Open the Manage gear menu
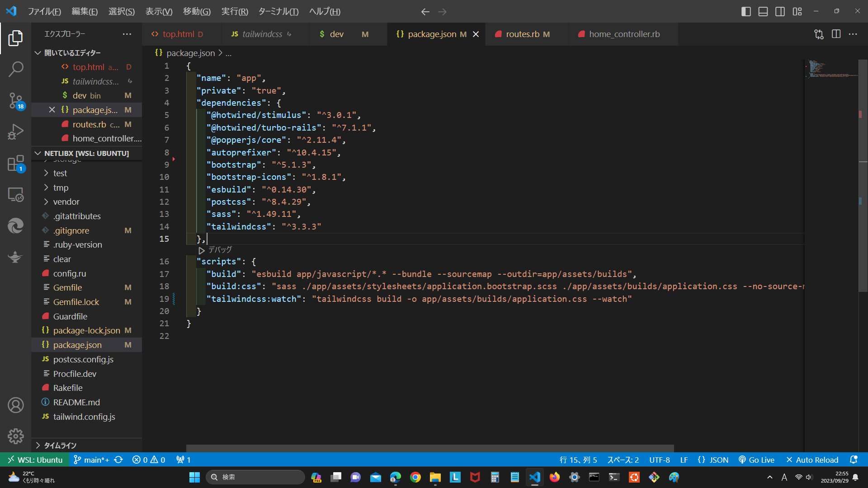This screenshot has height=488, width=868. (15, 436)
